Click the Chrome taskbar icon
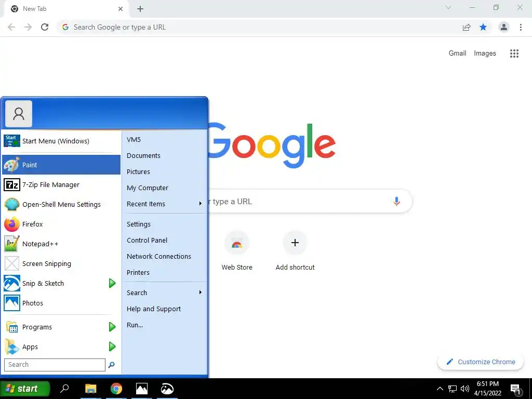Viewport: 532px width, 399px height. (x=116, y=389)
